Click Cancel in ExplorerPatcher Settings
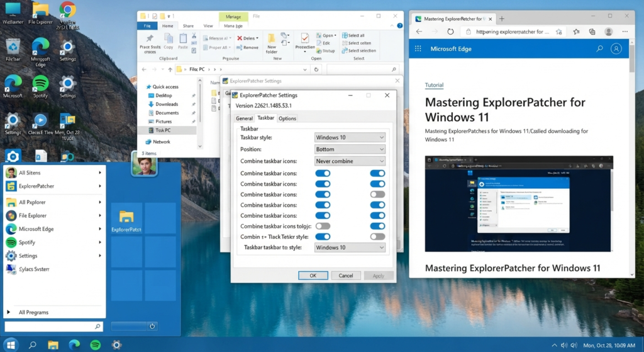This screenshot has height=352, width=644. [346, 276]
